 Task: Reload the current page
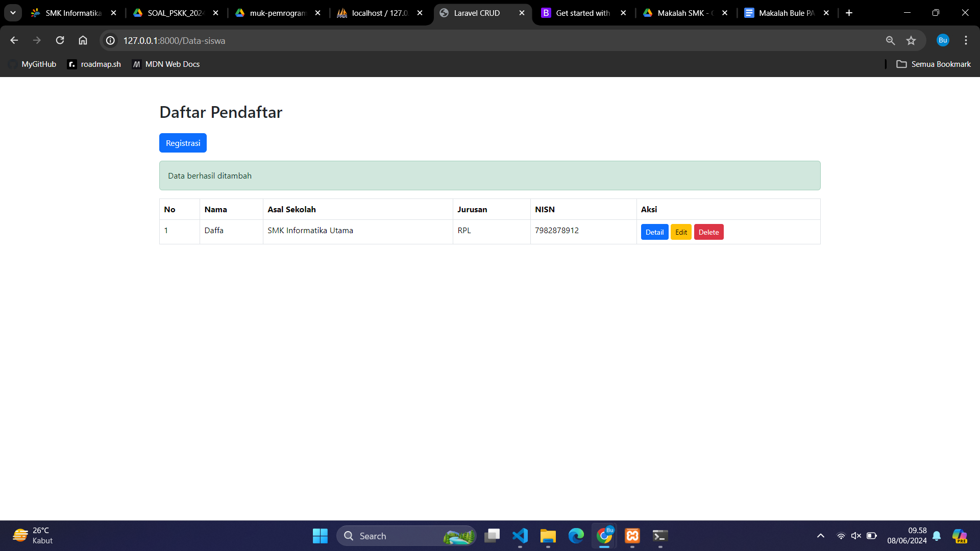click(x=60, y=40)
